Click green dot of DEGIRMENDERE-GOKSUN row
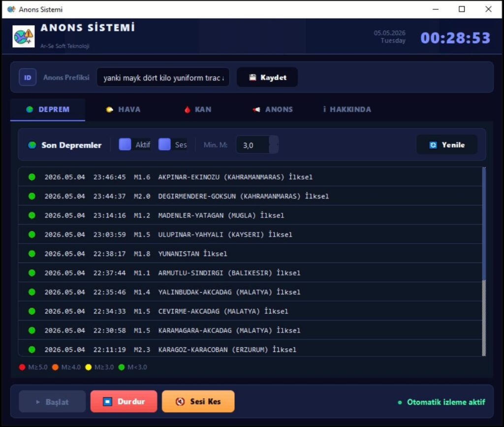This screenshot has width=504, height=427. coord(32,196)
